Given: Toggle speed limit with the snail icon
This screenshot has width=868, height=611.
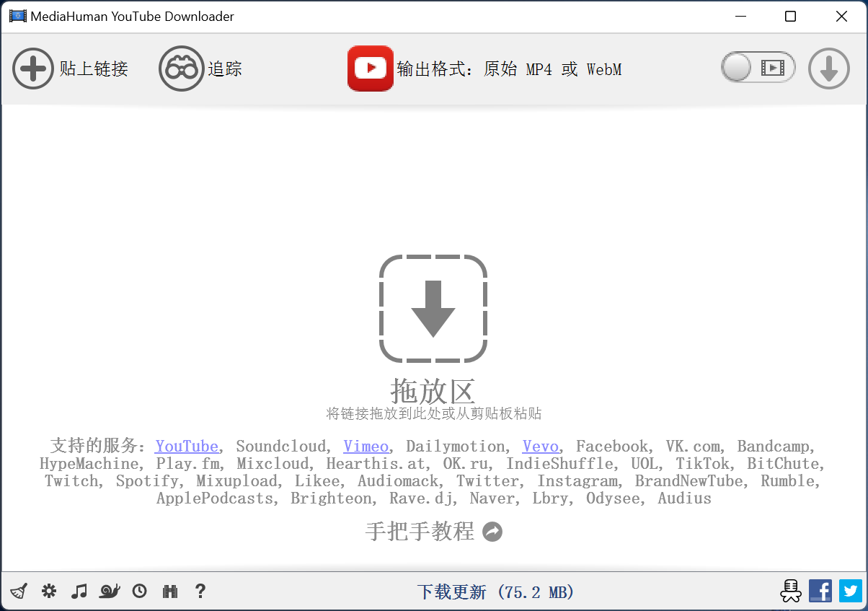Looking at the screenshot, I should (110, 592).
